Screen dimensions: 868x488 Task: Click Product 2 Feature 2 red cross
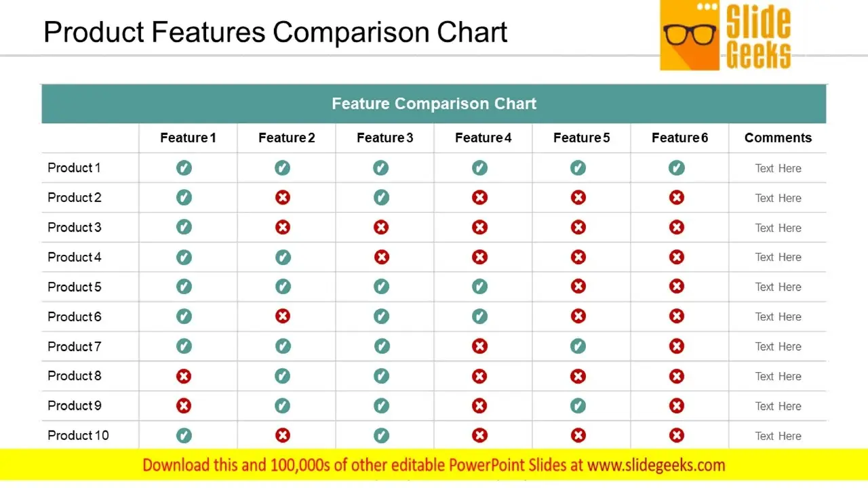283,197
